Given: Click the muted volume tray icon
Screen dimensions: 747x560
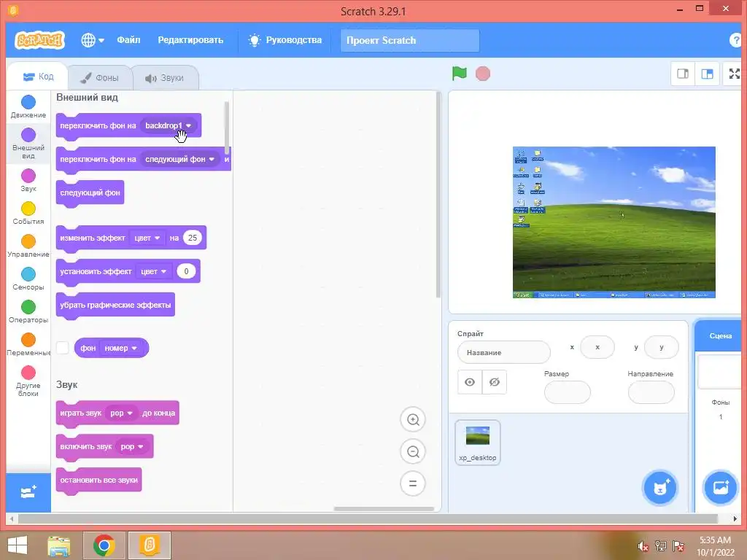Looking at the screenshot, I should pos(643,546).
